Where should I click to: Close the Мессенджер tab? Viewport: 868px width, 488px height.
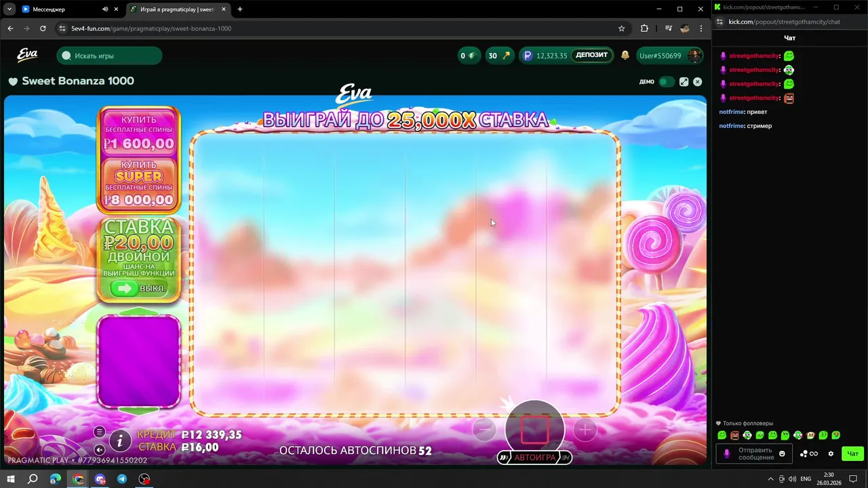117,9
